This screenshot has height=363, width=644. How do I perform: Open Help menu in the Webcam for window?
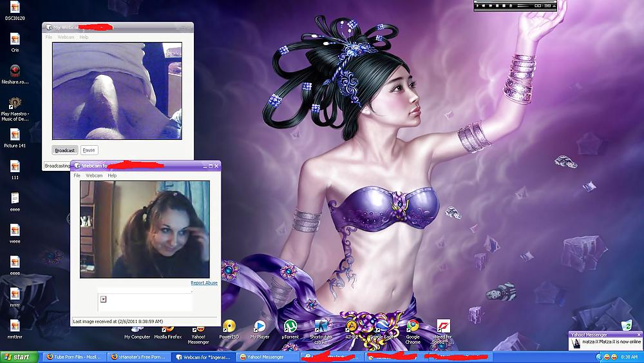[x=112, y=175]
